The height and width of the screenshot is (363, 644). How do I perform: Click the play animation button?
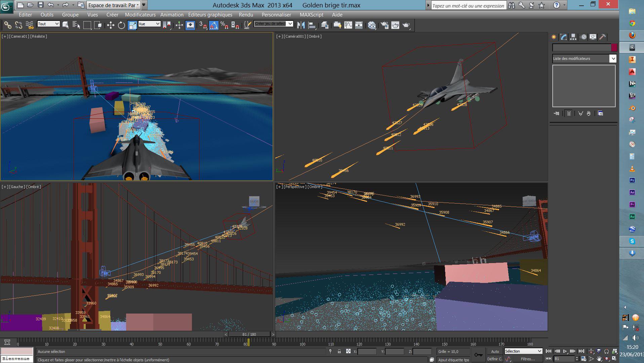[x=565, y=351]
